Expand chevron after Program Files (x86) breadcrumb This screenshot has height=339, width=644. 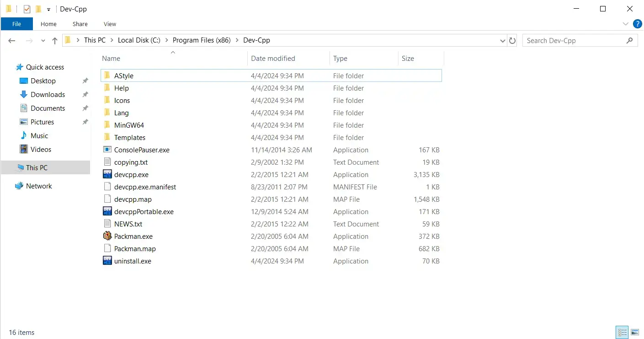tap(237, 40)
